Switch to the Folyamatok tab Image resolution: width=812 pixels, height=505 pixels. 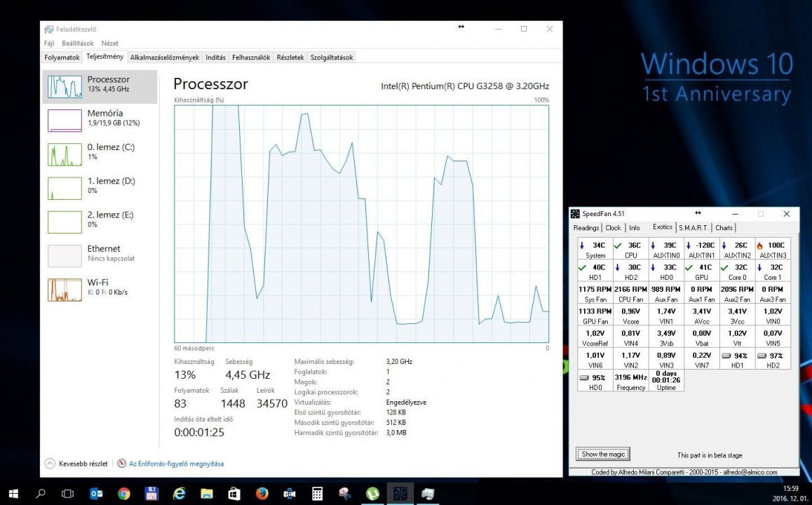tap(62, 58)
